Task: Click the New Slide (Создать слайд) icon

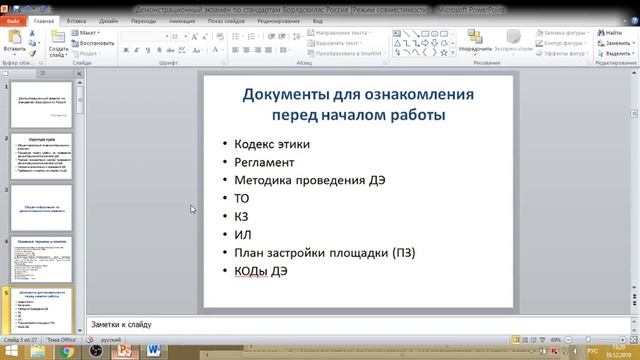Action: pos(58,37)
